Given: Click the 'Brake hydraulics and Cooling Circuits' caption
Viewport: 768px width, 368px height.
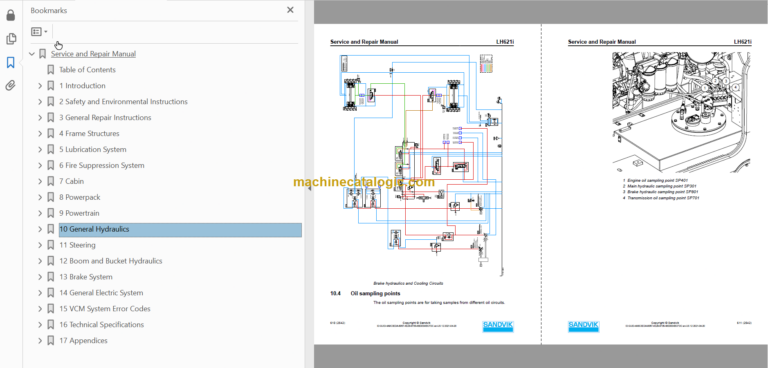Looking at the screenshot, I should 408,283.
